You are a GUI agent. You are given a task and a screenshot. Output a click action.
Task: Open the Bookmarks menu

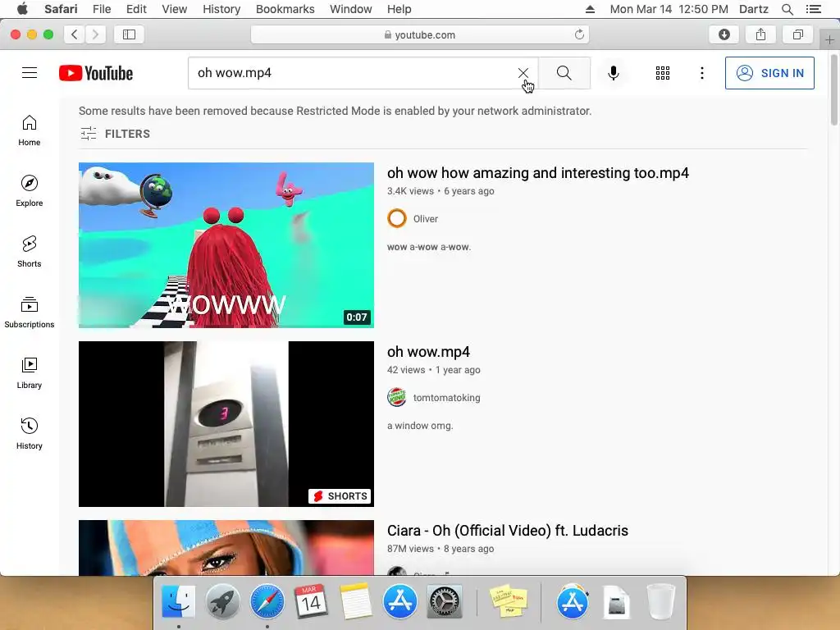[x=285, y=9]
